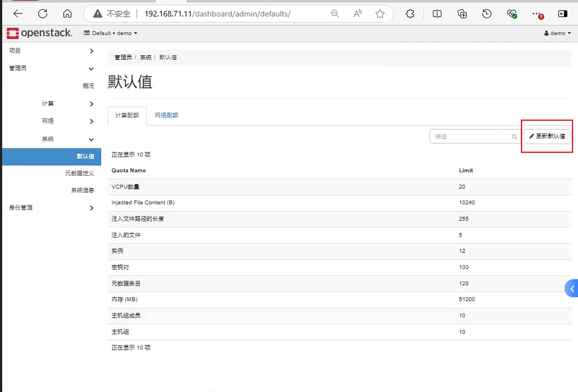
Task: Expand the 项目 sidebar section
Action: (51, 51)
